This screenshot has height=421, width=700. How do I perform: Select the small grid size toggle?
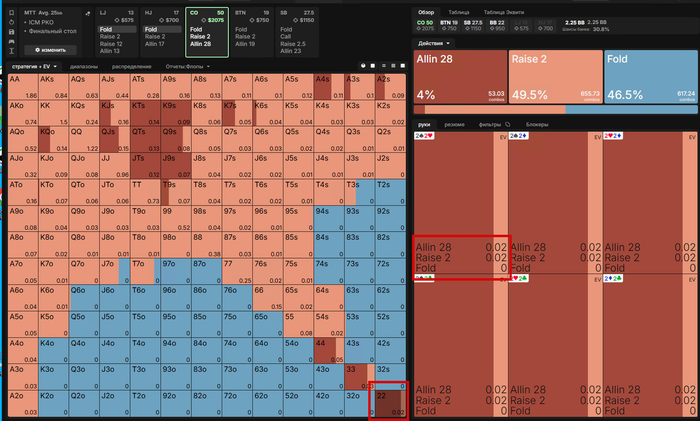[383, 66]
